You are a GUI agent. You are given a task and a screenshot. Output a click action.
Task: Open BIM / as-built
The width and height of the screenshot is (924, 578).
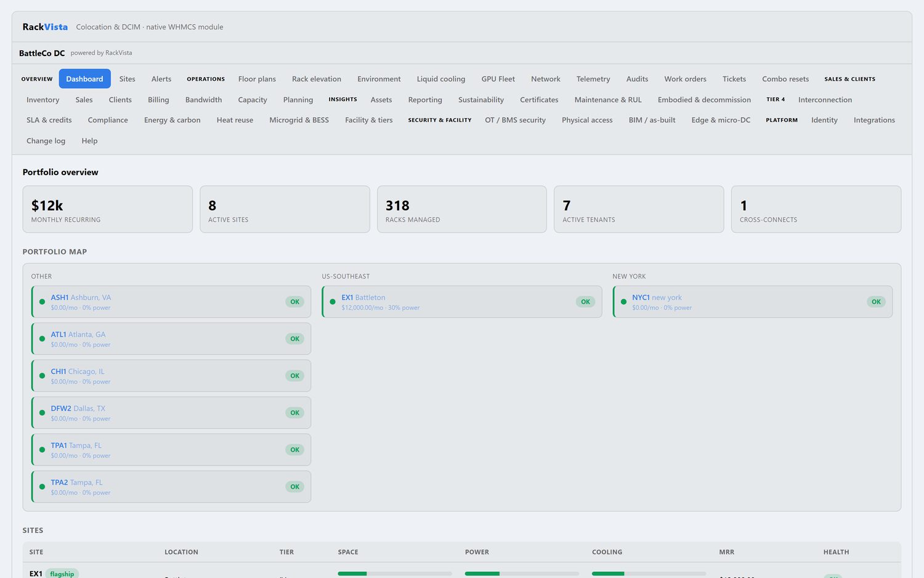(x=652, y=120)
